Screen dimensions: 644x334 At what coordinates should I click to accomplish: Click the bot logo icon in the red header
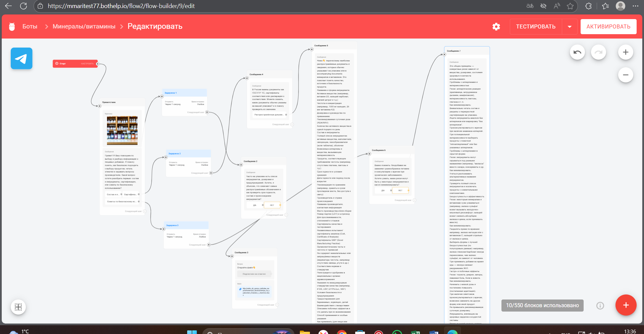pos(12,26)
